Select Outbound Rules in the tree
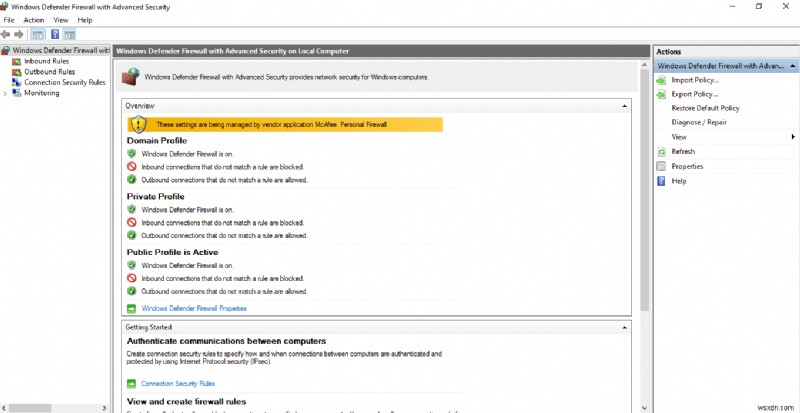This screenshot has width=800, height=413. coord(49,72)
